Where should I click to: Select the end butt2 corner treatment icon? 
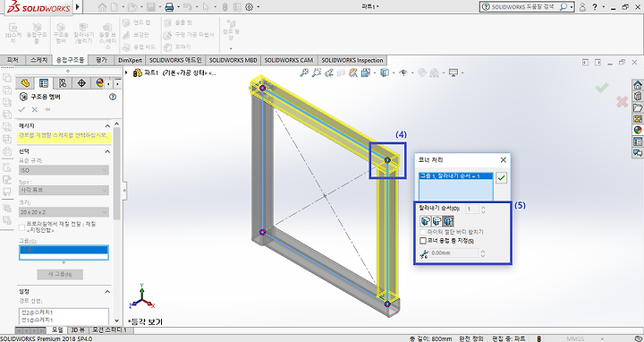click(x=448, y=221)
